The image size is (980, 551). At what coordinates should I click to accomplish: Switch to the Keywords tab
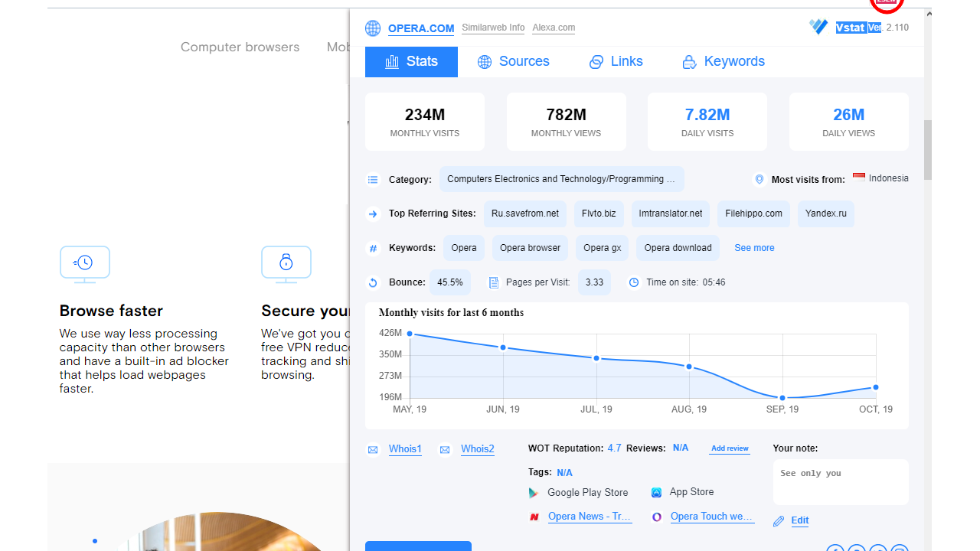(x=724, y=62)
